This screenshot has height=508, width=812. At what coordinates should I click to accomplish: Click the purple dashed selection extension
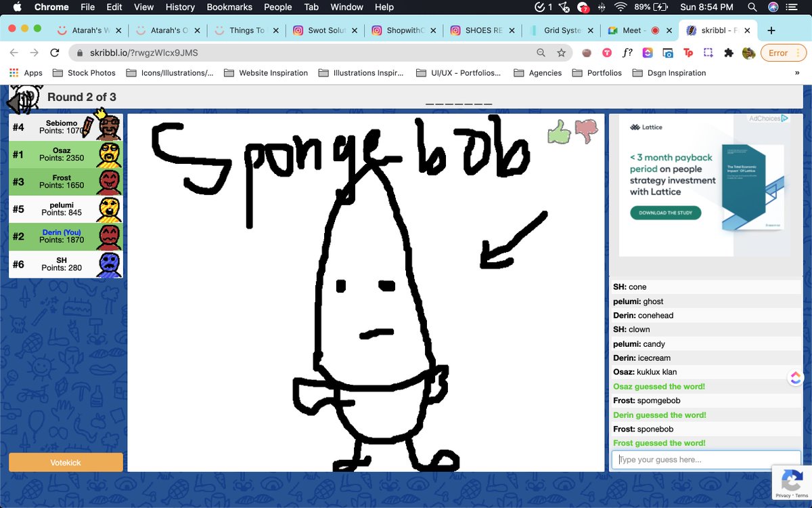pos(708,53)
